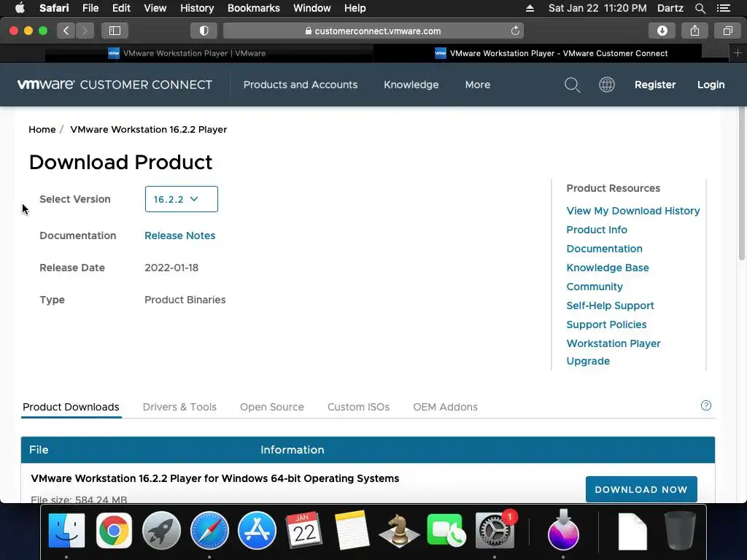Click the Safari compass icon in the Dock
The height and width of the screenshot is (560, 747).
[209, 531]
